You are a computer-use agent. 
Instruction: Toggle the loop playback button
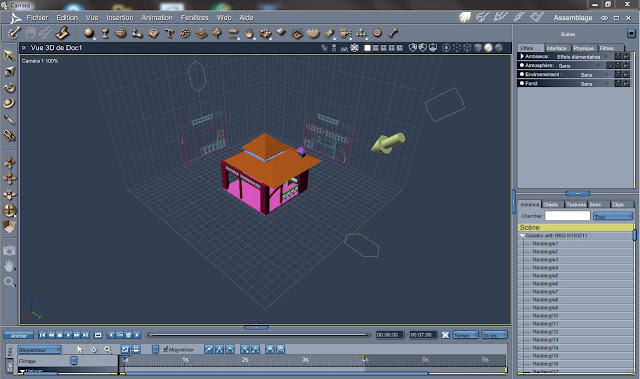[98, 335]
